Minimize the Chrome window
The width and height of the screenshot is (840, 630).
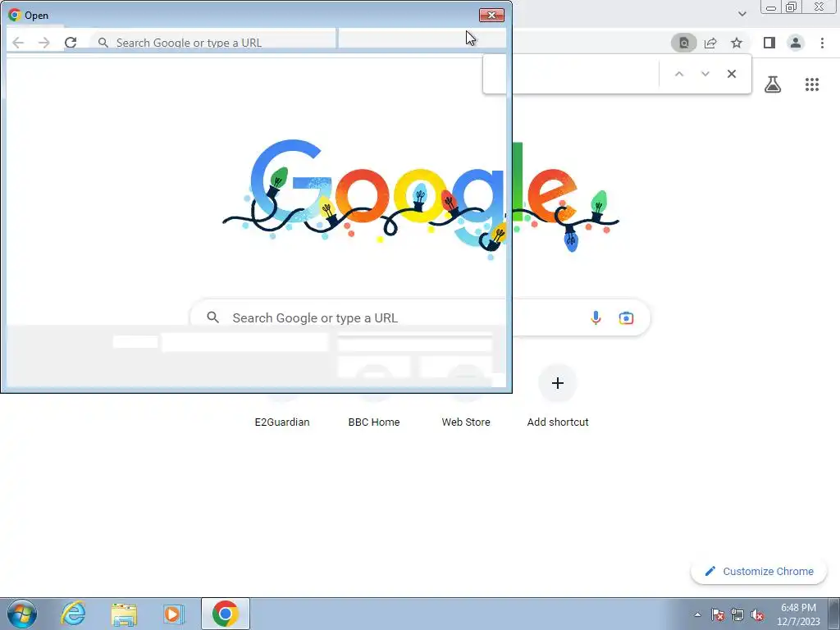(x=771, y=7)
